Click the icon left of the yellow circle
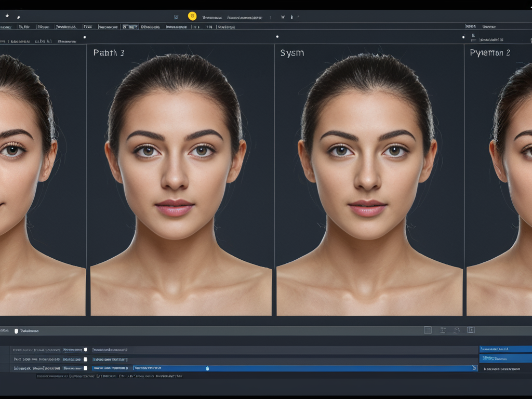The width and height of the screenshot is (532, 399). 177,17
